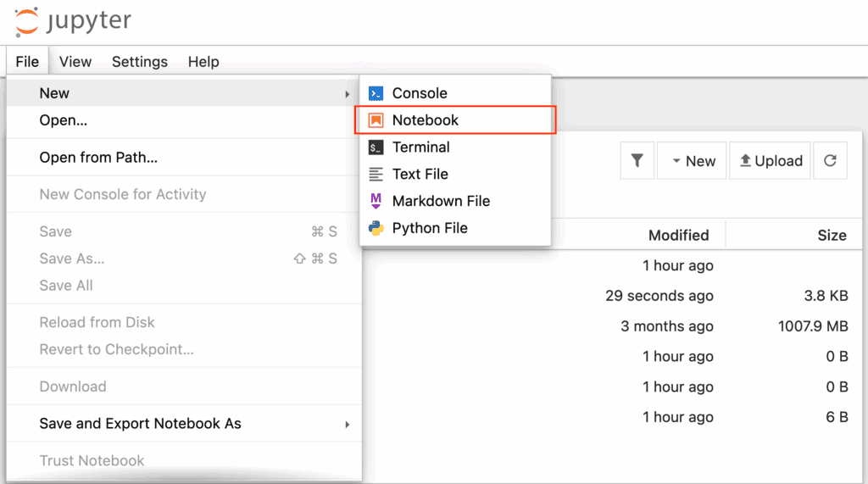Image resolution: width=868 pixels, height=484 pixels.
Task: Click the Console icon in the submenu
Action: [x=376, y=93]
